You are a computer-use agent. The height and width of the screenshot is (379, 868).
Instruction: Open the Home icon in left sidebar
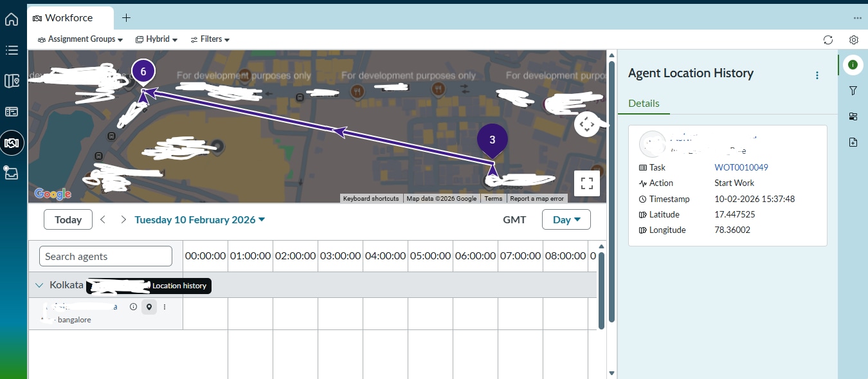[x=12, y=19]
